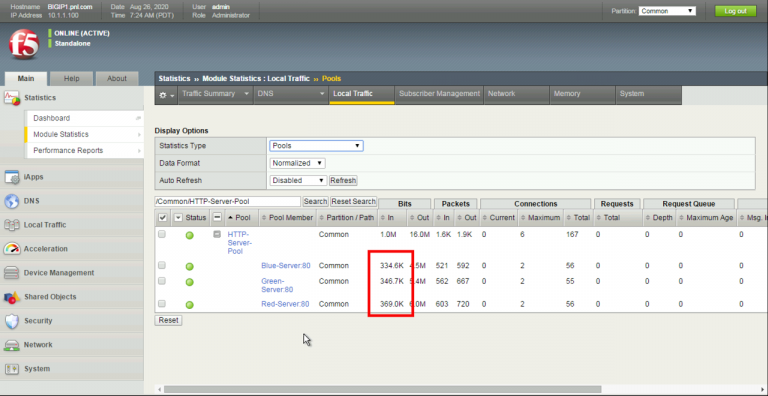Open the Statistics sidebar icon
Image resolution: width=768 pixels, height=396 pixels.
pos(12,98)
